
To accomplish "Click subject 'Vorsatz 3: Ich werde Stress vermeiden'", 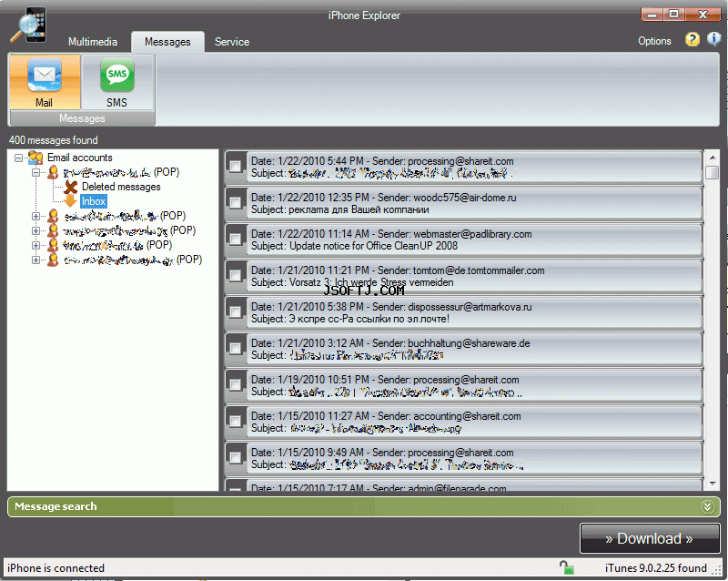I will pos(371,282).
